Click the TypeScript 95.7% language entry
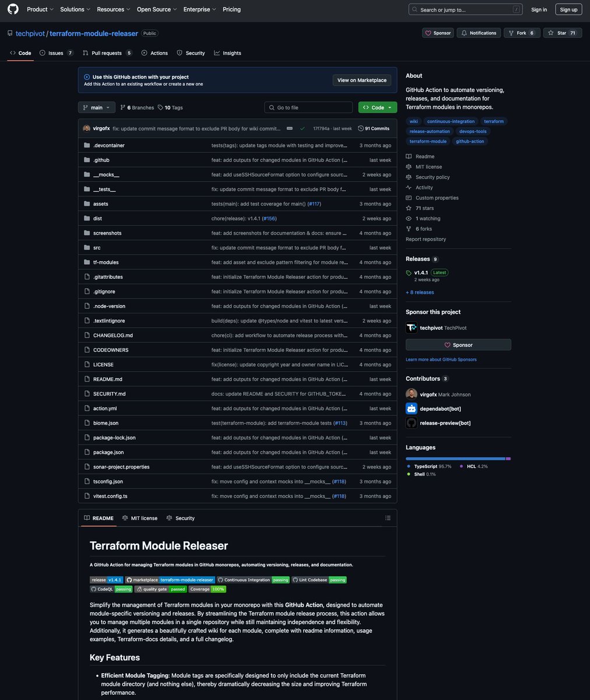This screenshot has height=700, width=590. click(429, 466)
